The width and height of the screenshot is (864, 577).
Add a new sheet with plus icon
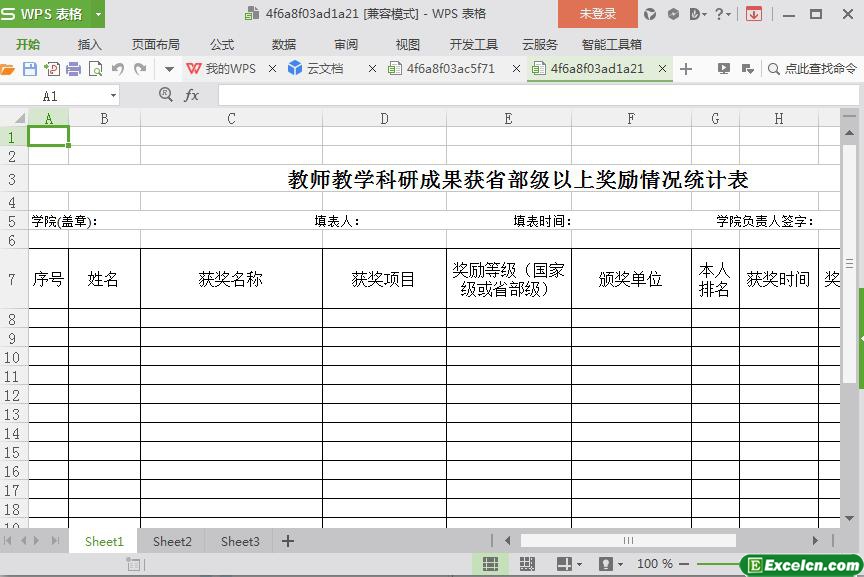pyautogui.click(x=288, y=541)
